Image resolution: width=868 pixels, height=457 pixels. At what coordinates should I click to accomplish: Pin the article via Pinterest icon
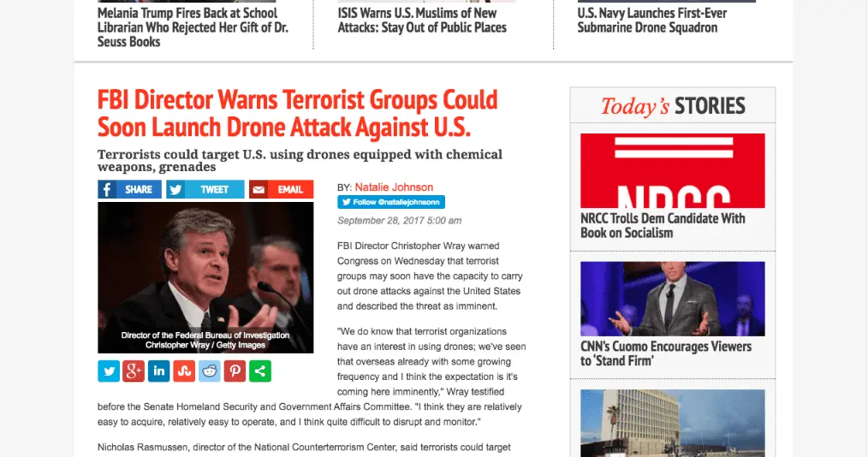pyautogui.click(x=235, y=371)
